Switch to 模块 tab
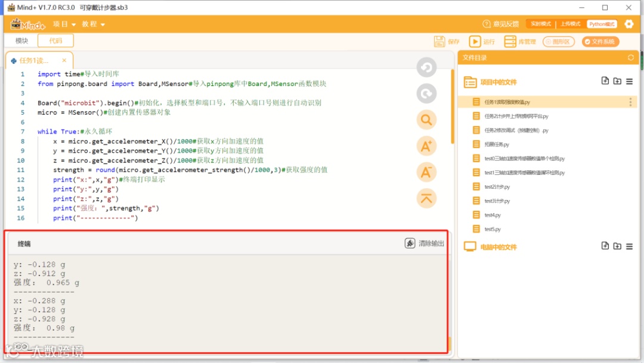644x363 pixels. [22, 41]
